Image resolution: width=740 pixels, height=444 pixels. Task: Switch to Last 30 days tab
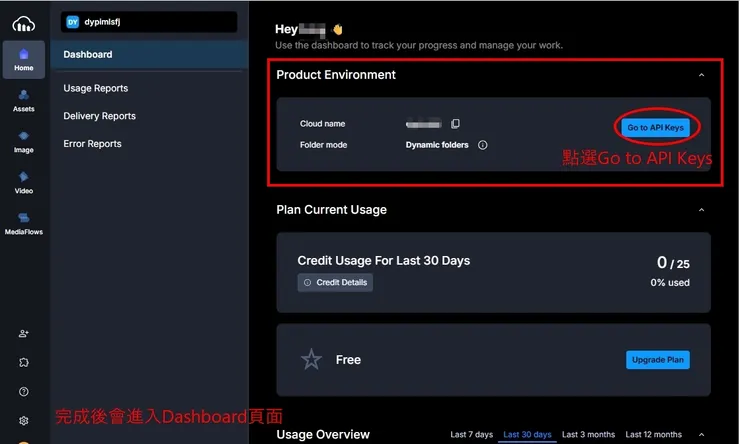[527, 435]
